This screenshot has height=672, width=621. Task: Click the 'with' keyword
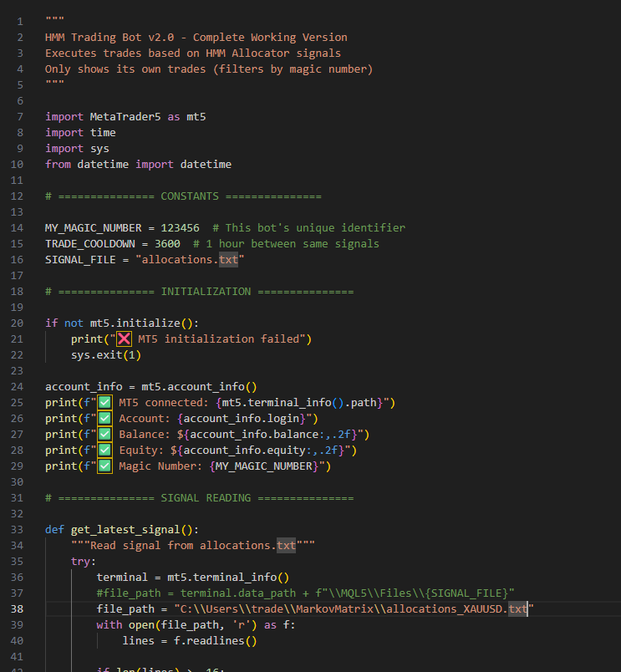[x=109, y=625]
